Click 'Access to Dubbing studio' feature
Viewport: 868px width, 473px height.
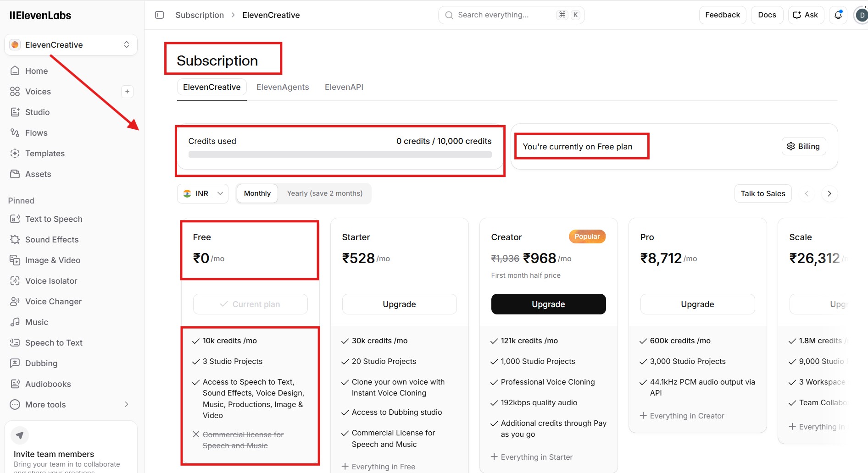(397, 412)
